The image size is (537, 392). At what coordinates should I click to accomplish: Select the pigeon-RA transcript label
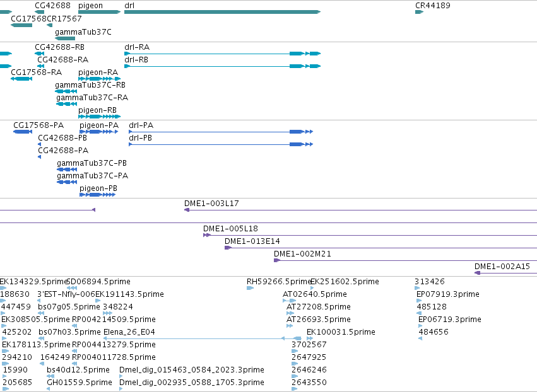pyautogui.click(x=98, y=72)
